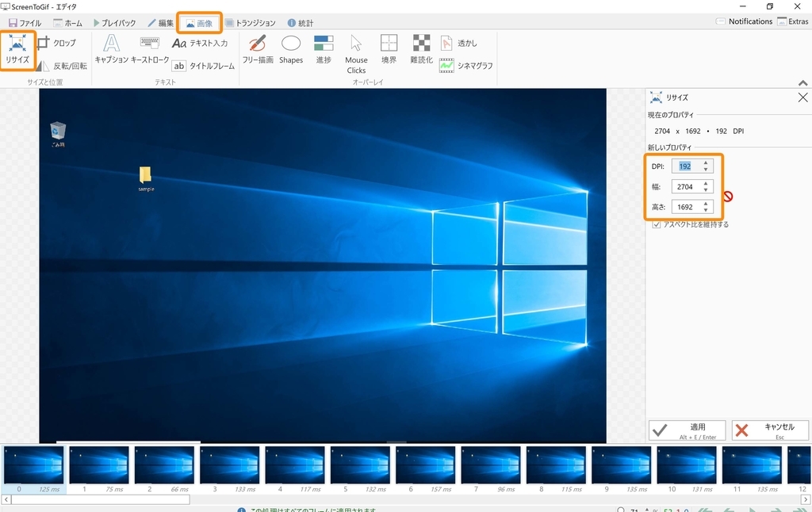The image size is (812, 512).
Task: Select frame 8 thumbnail
Action: (556, 465)
